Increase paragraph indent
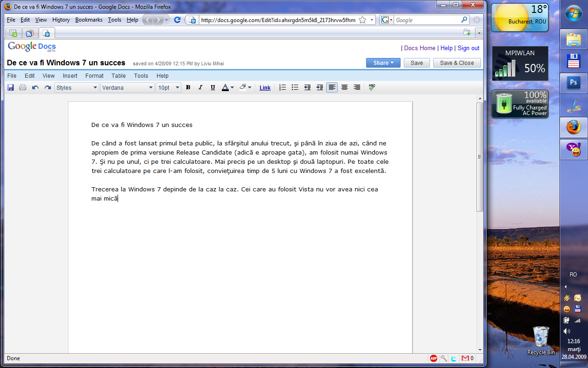This screenshot has height=368, width=588. tap(320, 87)
